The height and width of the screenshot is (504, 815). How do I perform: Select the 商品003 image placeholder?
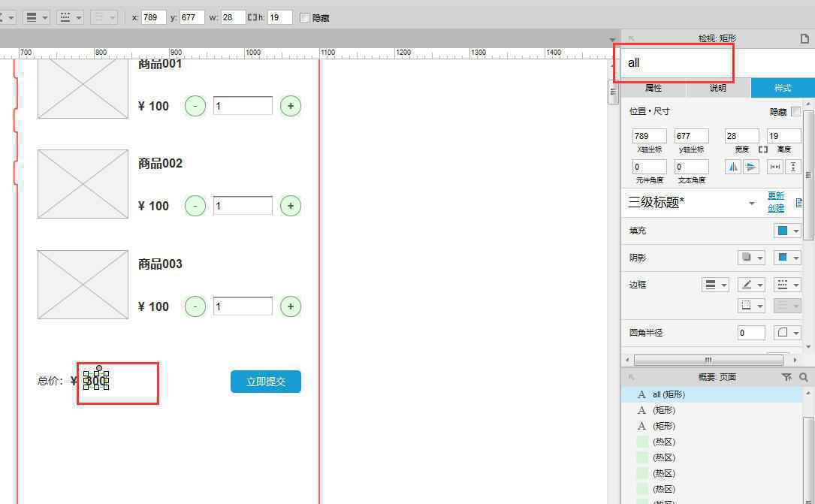(83, 285)
